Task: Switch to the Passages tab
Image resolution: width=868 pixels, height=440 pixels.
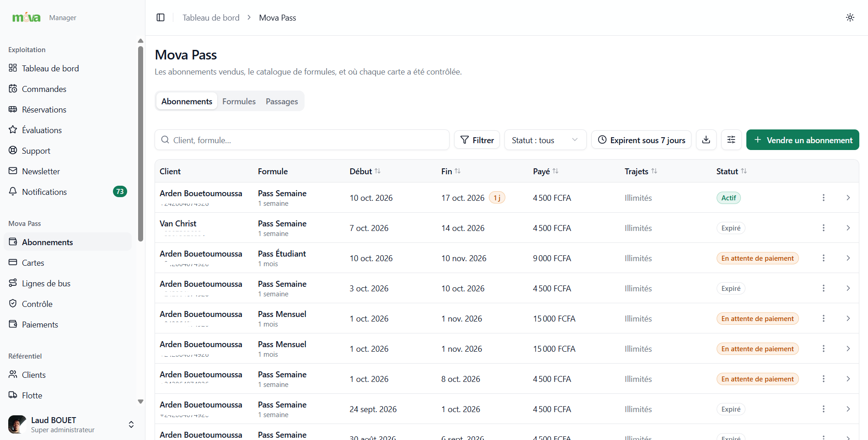Action: pyautogui.click(x=282, y=101)
